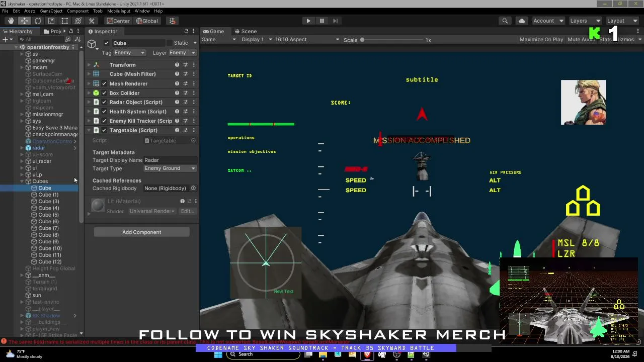644x362 pixels.
Task: Toggle the Center pivot button
Action: click(118, 21)
